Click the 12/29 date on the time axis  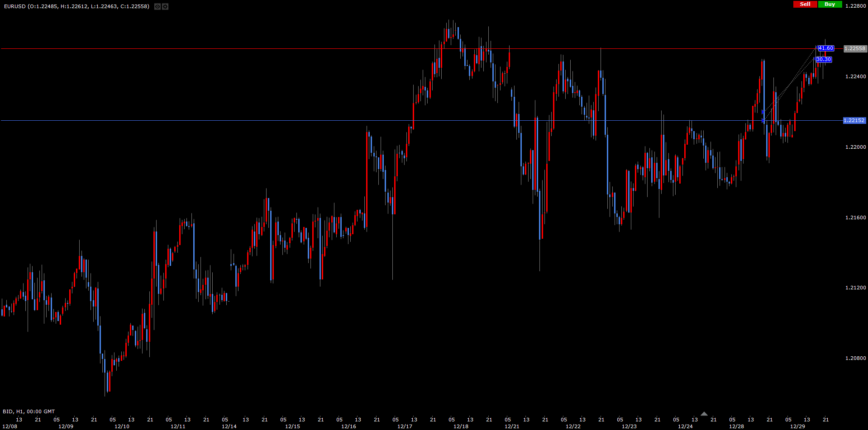797,426
